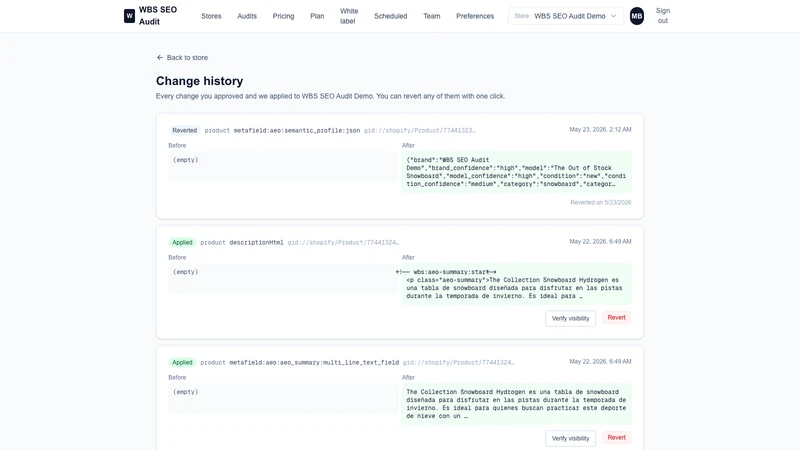Click the Applied badge on the descriptionHtml entry
The height and width of the screenshot is (450, 800).
(x=182, y=242)
